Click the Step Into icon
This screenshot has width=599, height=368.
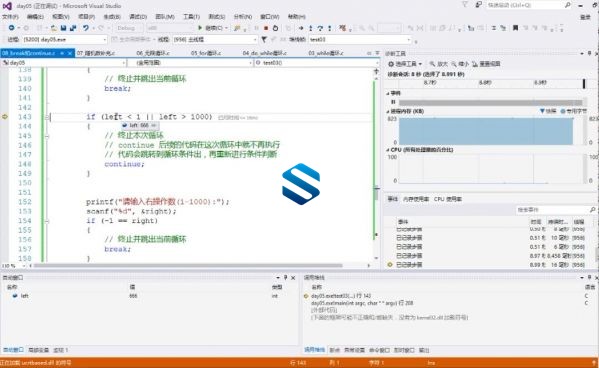click(x=311, y=28)
